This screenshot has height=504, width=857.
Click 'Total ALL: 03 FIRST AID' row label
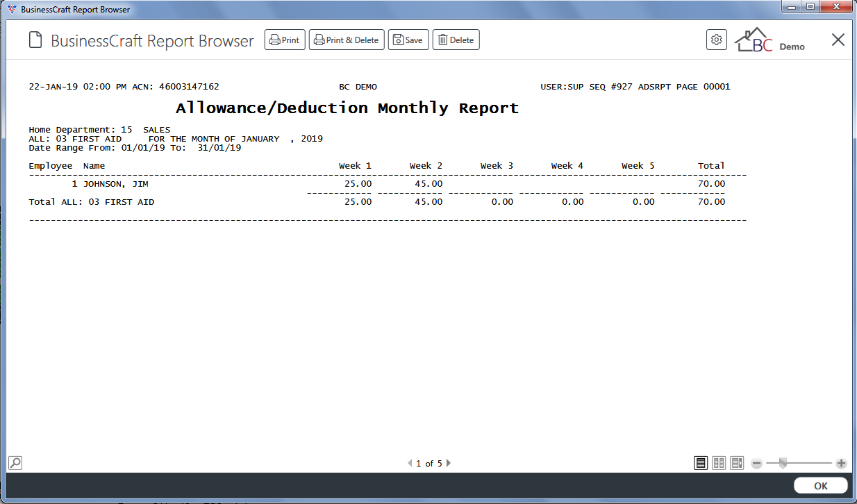(92, 202)
